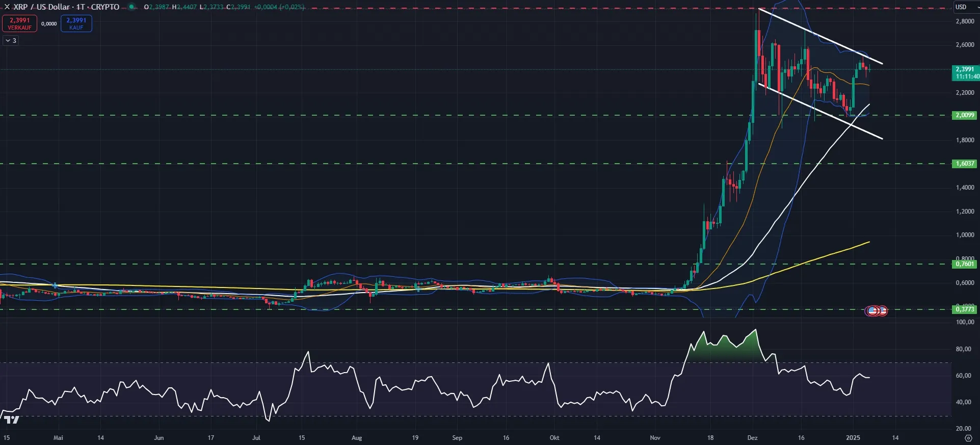Select the upper white channel trendline
The image size is (980, 445).
pyautogui.click(x=820, y=36)
